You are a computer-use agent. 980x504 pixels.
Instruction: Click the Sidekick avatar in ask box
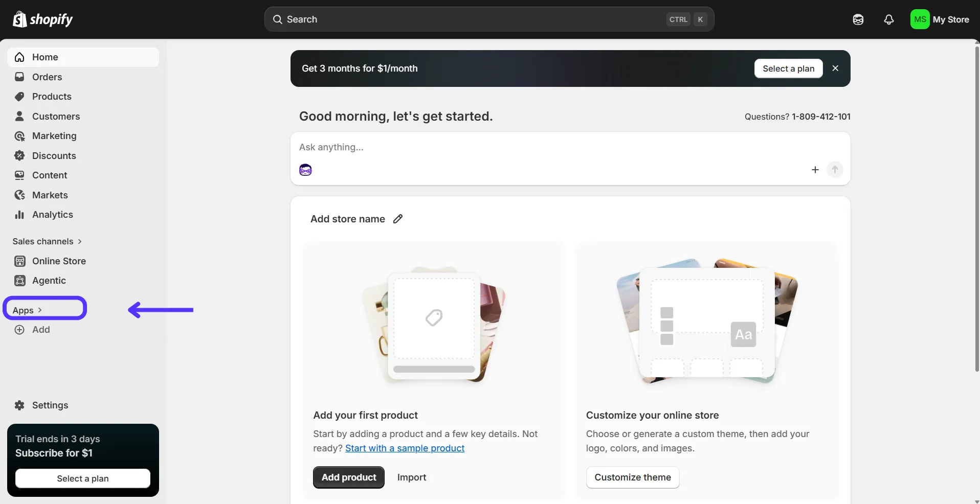(x=305, y=170)
